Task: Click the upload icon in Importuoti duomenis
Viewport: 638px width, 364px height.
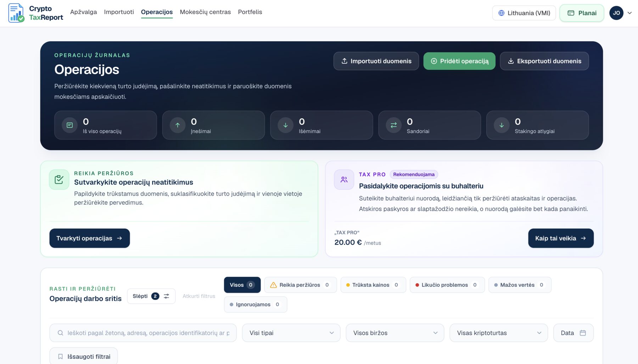Action: point(344,61)
